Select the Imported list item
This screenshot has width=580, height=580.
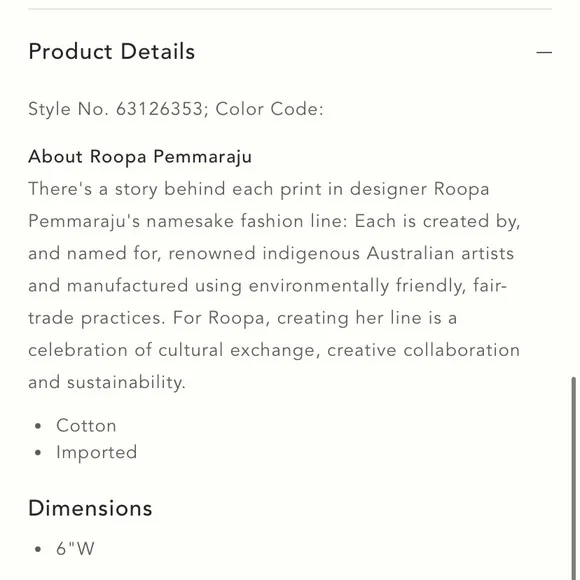point(97,452)
